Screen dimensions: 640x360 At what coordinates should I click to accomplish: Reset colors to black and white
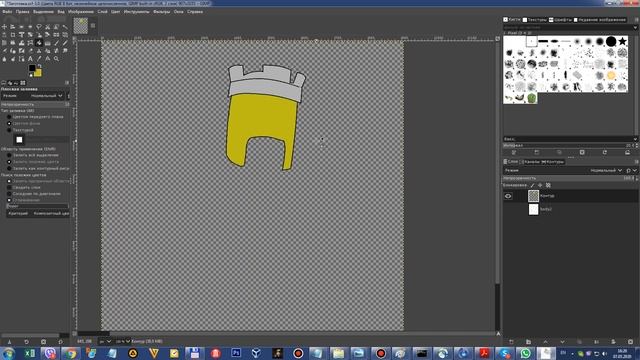pyautogui.click(x=31, y=76)
